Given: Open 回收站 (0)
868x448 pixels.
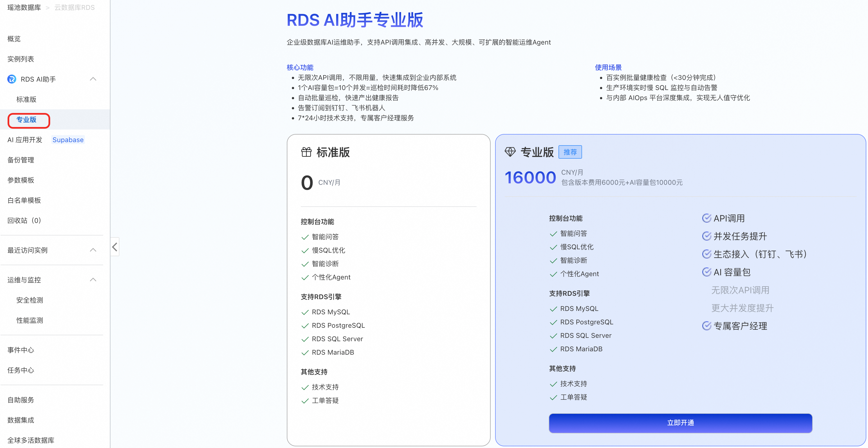Looking at the screenshot, I should click(x=24, y=221).
